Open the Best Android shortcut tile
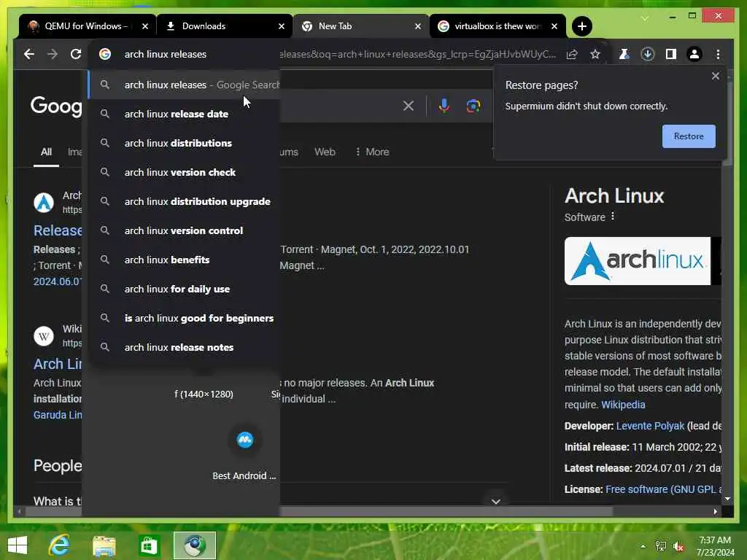 tap(244, 451)
